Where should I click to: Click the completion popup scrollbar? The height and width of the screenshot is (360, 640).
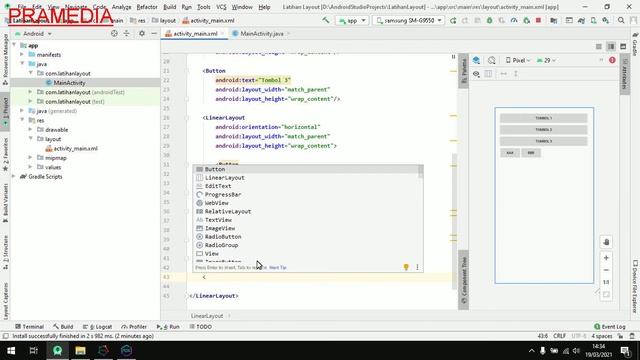click(420, 171)
